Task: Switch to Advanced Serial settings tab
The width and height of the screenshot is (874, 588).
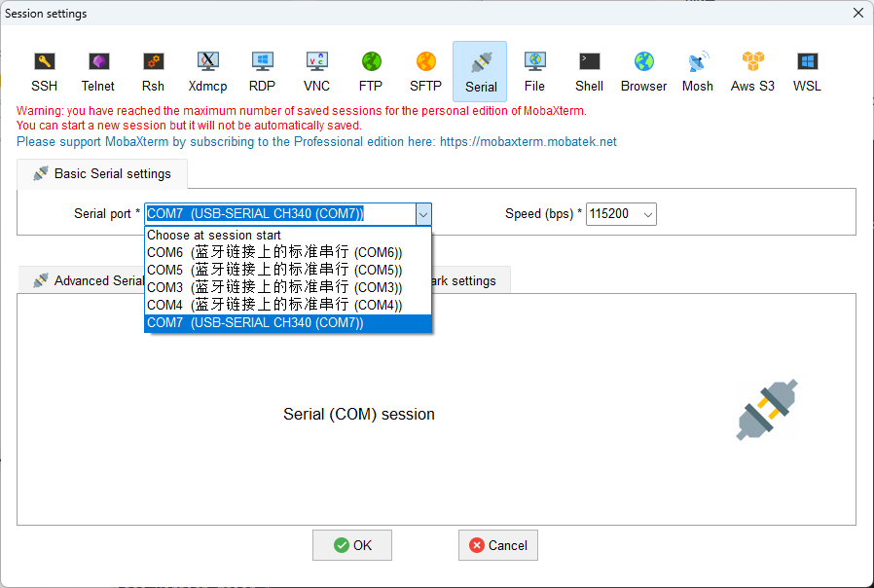Action: (82, 280)
